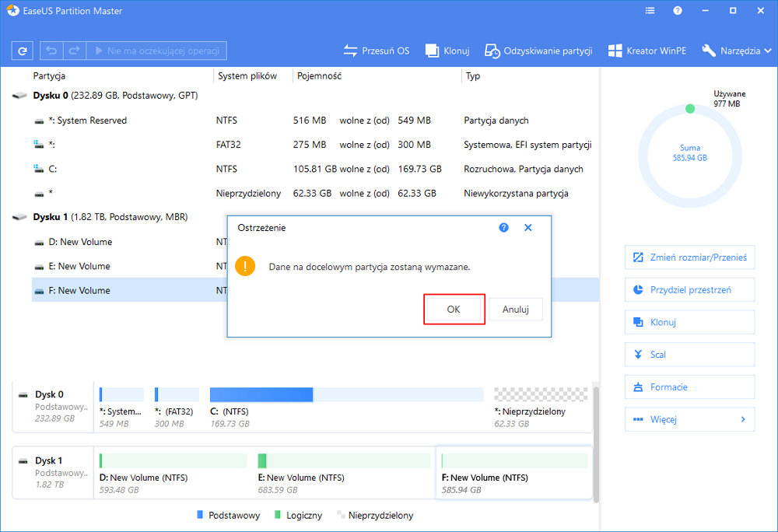This screenshot has width=778, height=532.
Task: Click the Nieprzydzielony legend entry
Action: [x=375, y=515]
